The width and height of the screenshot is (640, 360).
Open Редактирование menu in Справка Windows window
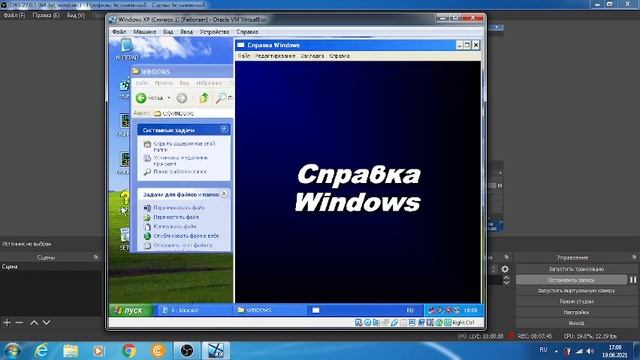[275, 56]
